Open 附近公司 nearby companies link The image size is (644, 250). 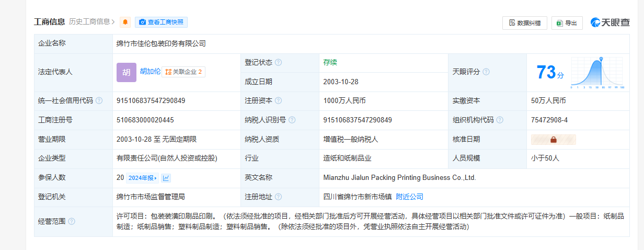[409, 197]
